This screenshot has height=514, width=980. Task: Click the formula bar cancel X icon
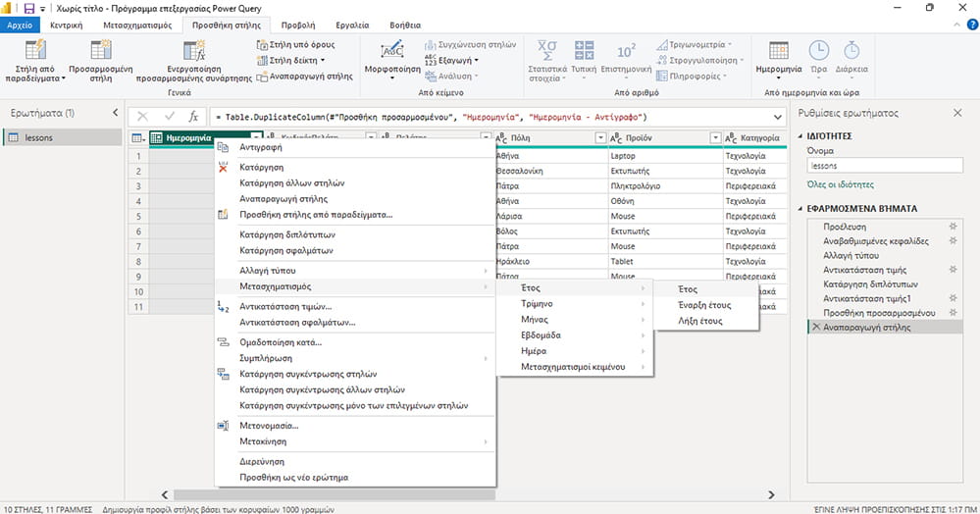click(142, 117)
